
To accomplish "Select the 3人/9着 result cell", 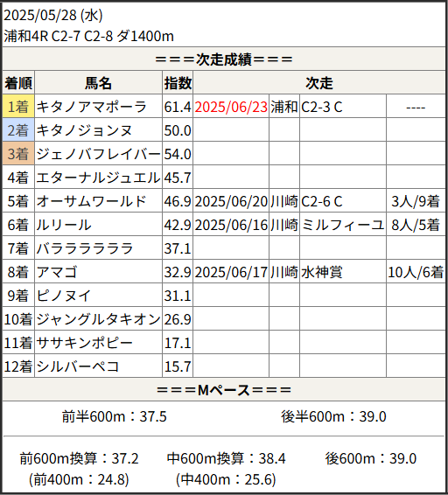I will (x=416, y=201).
